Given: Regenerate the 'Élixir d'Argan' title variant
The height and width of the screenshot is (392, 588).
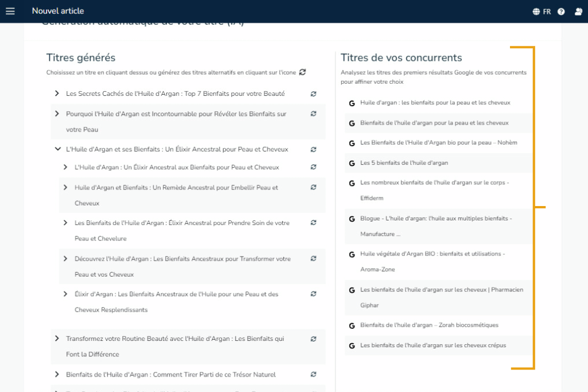Looking at the screenshot, I should [x=313, y=294].
